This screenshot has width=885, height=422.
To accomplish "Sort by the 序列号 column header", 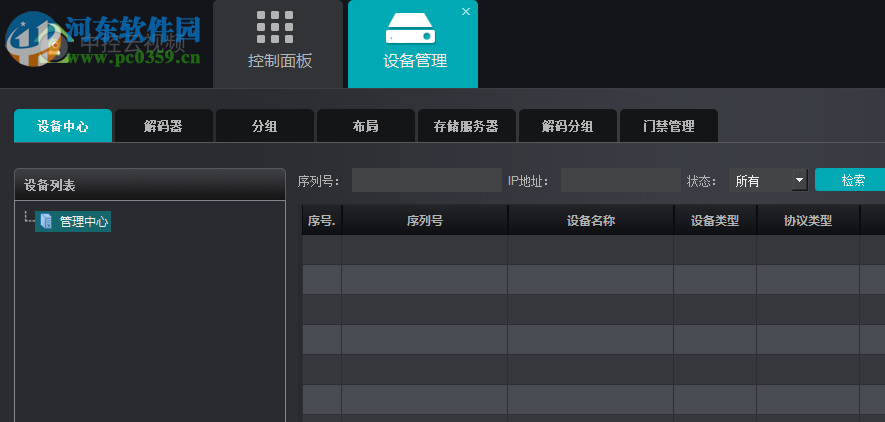I will click(x=424, y=221).
